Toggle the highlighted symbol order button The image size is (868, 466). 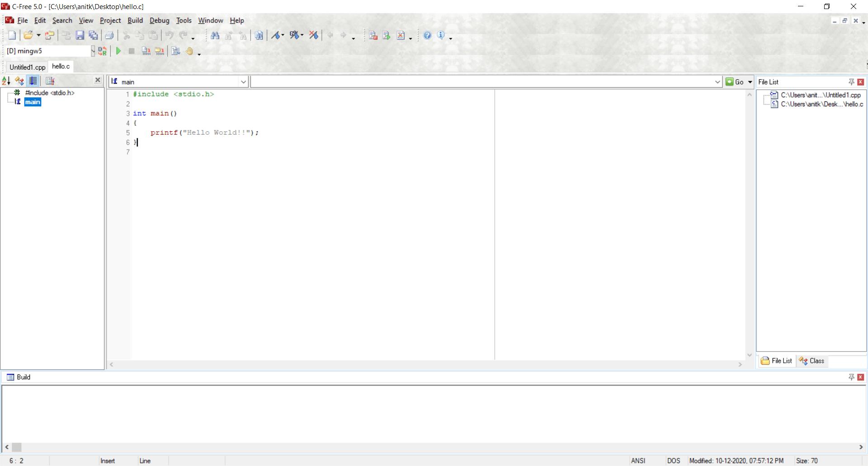pos(33,81)
